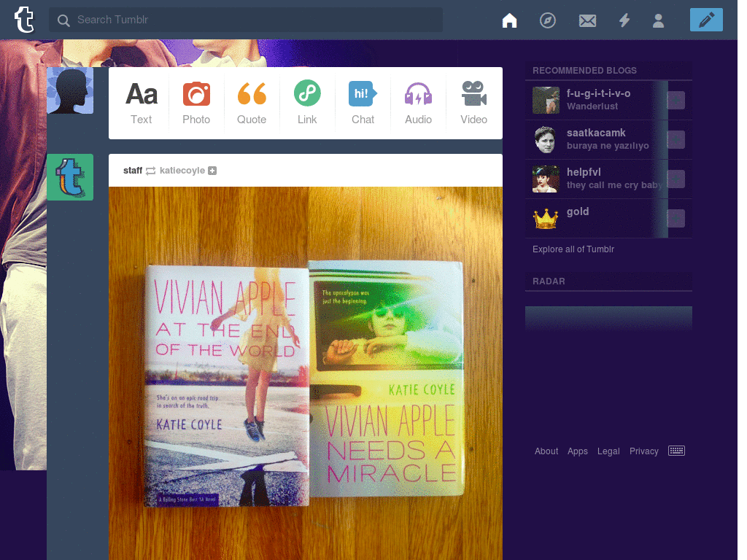This screenshot has width=747, height=560.
Task: Create a new Audio post
Action: 418,103
